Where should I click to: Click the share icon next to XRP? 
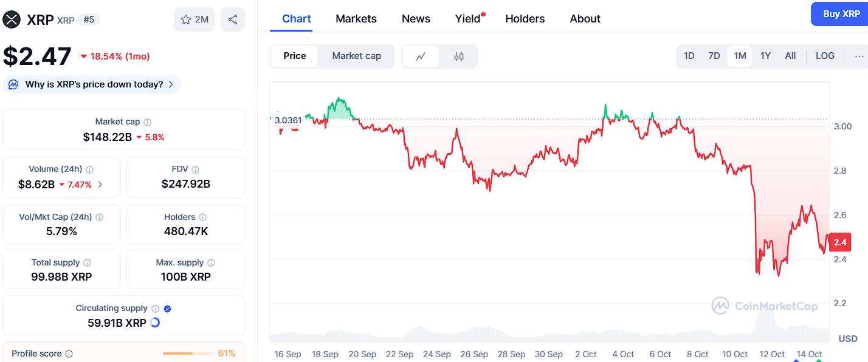(x=233, y=19)
